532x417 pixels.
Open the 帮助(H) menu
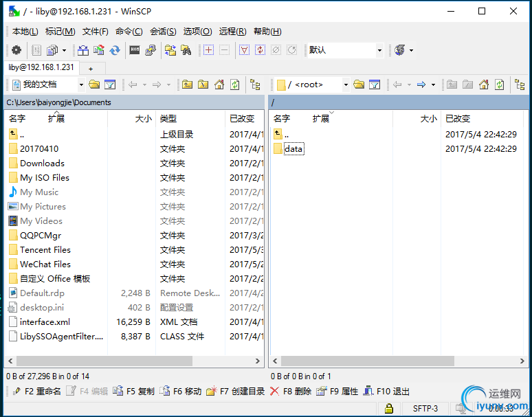tap(267, 32)
